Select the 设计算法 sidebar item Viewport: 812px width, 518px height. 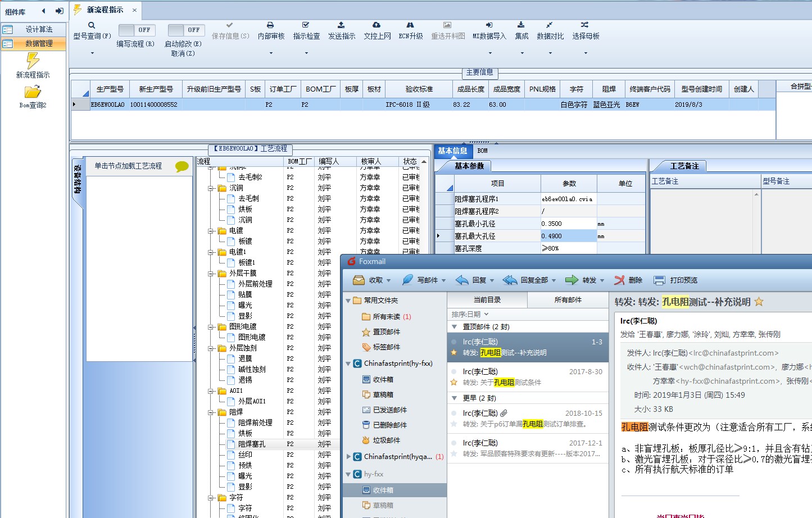pyautogui.click(x=34, y=29)
